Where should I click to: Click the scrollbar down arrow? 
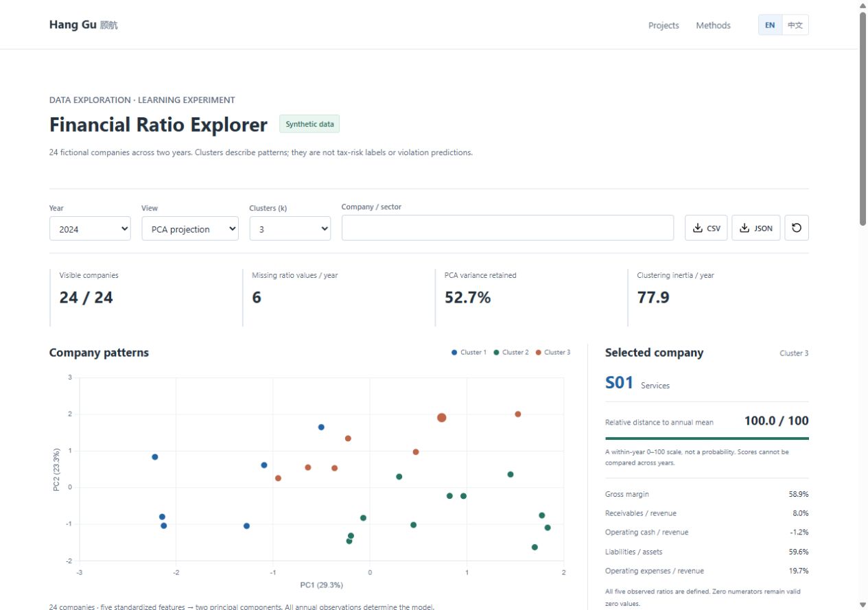pyautogui.click(x=863, y=605)
